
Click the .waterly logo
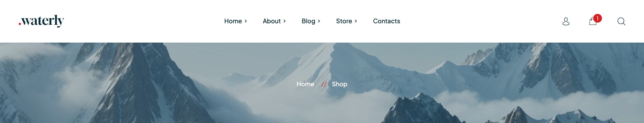(41, 21)
